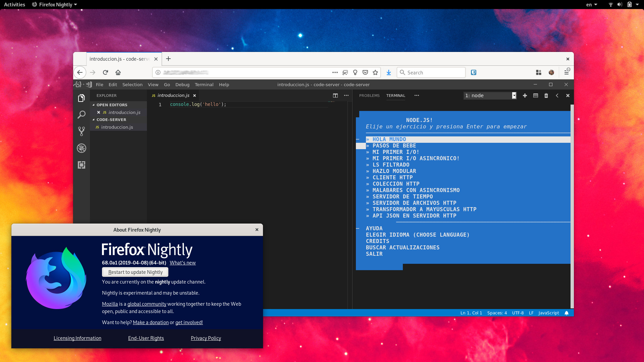Open the system status menu arrow
644x362 pixels.
tap(637, 5)
